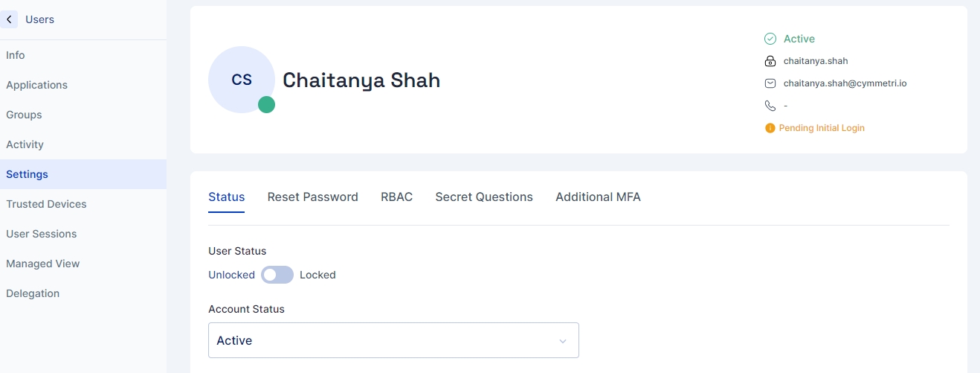The image size is (980, 373).
Task: Switch to the Reset Password tab
Action: click(312, 197)
